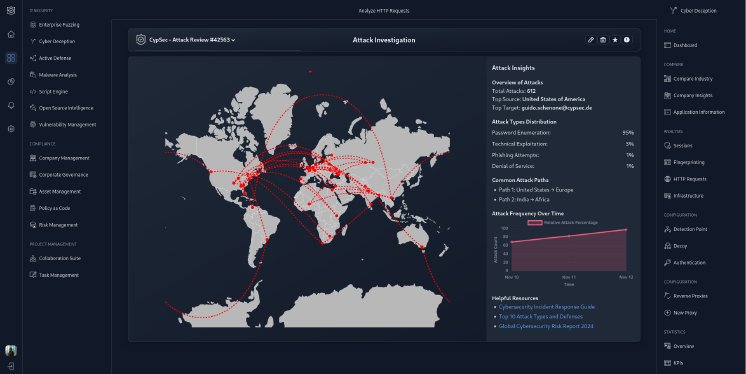Open the user avatar thumbnail

[x=11, y=351]
